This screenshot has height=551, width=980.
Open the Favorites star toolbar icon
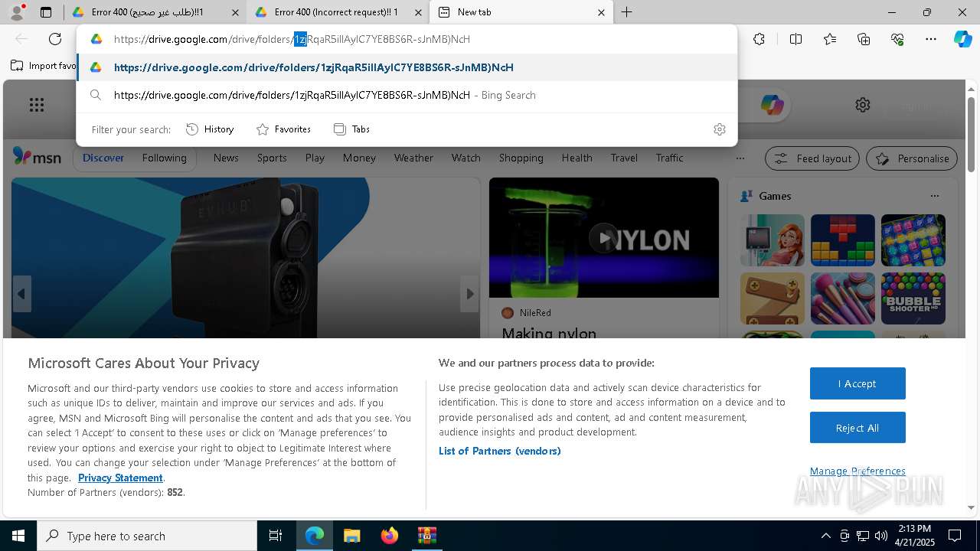click(x=830, y=39)
